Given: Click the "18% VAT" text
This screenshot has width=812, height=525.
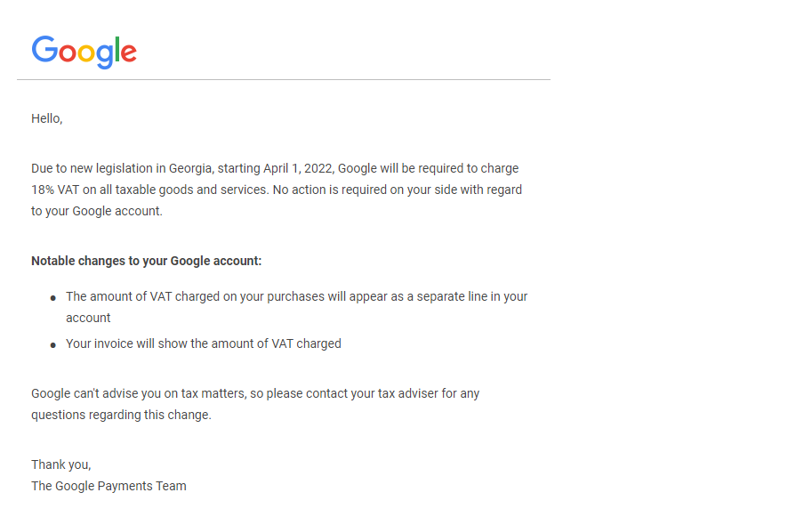Looking at the screenshot, I should (55, 190).
